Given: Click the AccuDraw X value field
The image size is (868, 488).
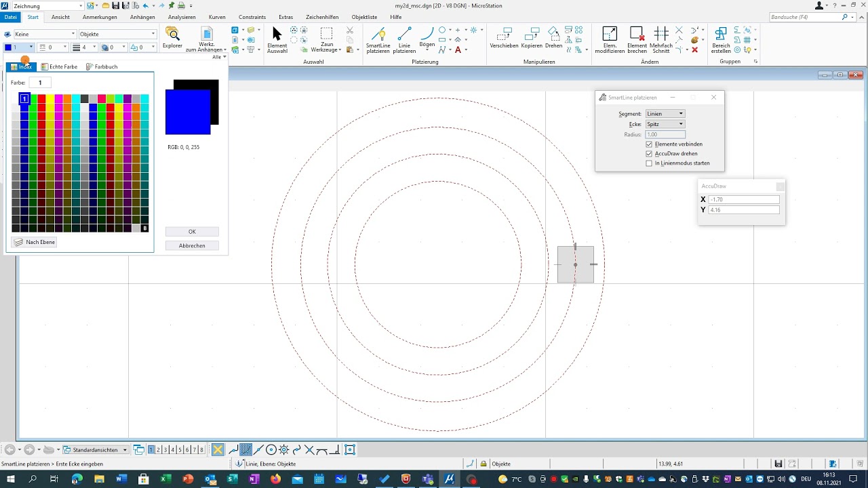Looking at the screenshot, I should tap(744, 199).
